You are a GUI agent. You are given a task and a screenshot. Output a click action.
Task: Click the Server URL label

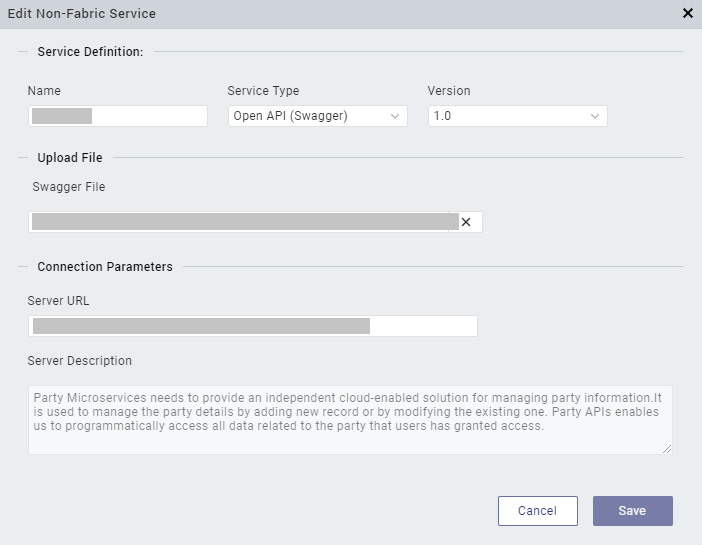[59, 301]
